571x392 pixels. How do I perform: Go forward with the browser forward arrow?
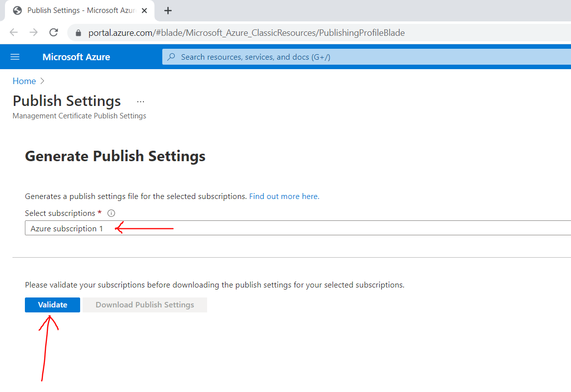[33, 32]
